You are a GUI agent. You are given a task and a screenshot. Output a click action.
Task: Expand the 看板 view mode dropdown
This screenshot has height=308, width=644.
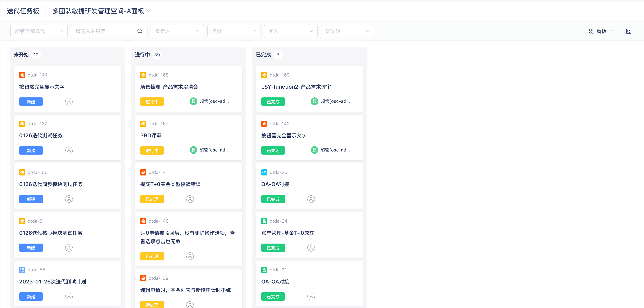(601, 31)
